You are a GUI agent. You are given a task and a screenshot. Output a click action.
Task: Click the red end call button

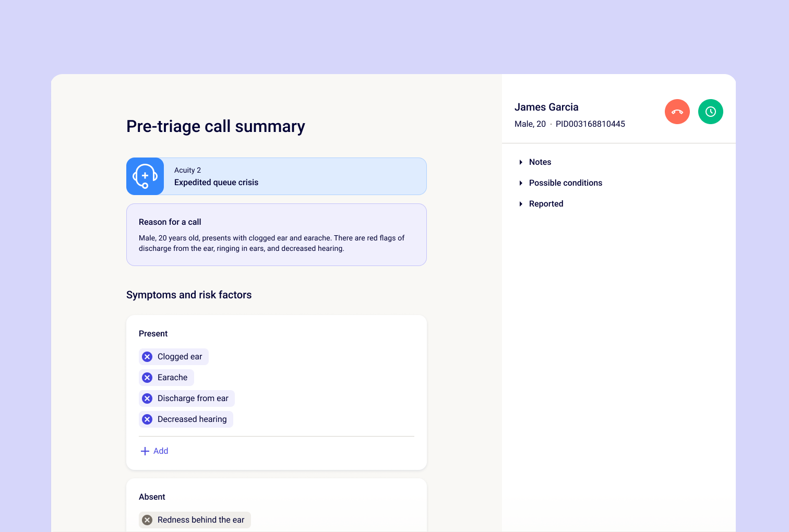[677, 112]
